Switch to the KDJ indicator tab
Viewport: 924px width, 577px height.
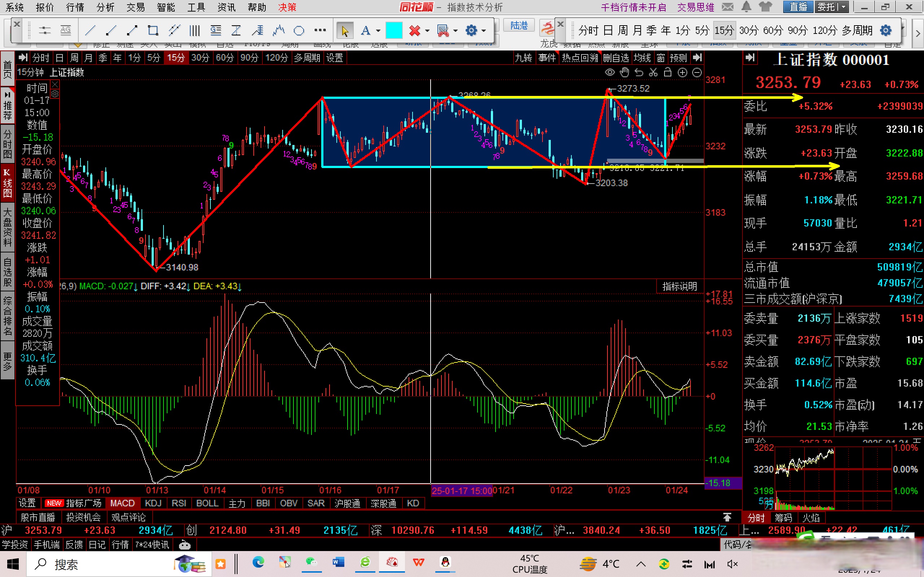153,503
